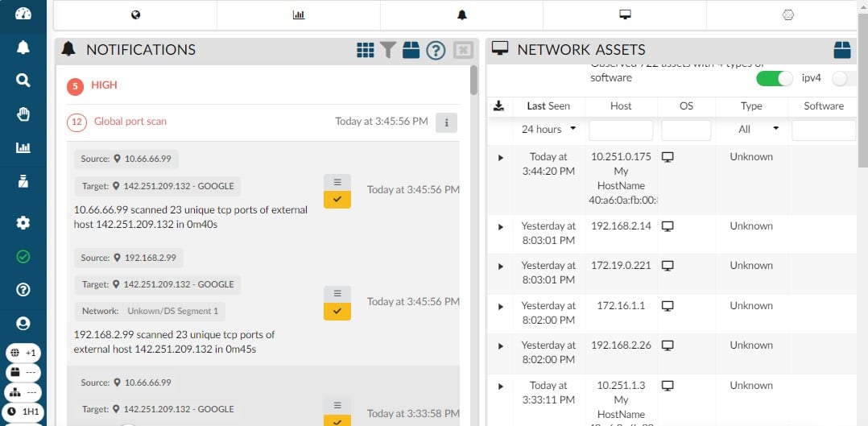Click the Source 192.168.2.99 chip
The image size is (868, 426).
129,258
